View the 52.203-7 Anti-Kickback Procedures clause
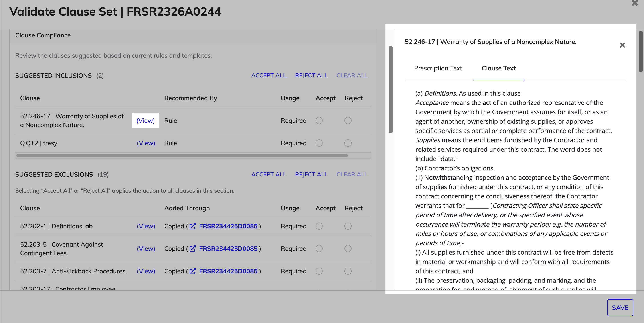Viewport: 644px width, 323px height. (146, 271)
